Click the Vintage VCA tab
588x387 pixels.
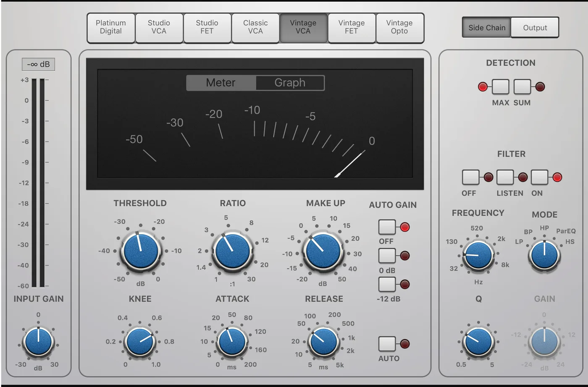(303, 27)
